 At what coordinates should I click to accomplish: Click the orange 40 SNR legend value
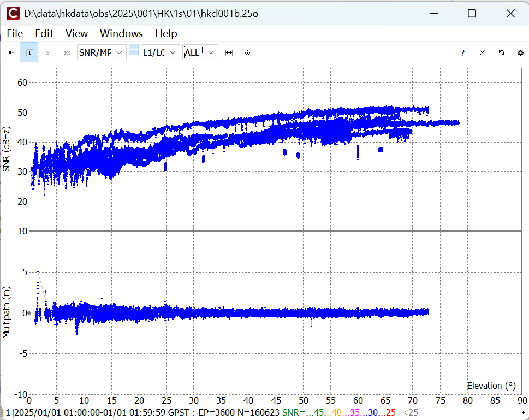337,412
